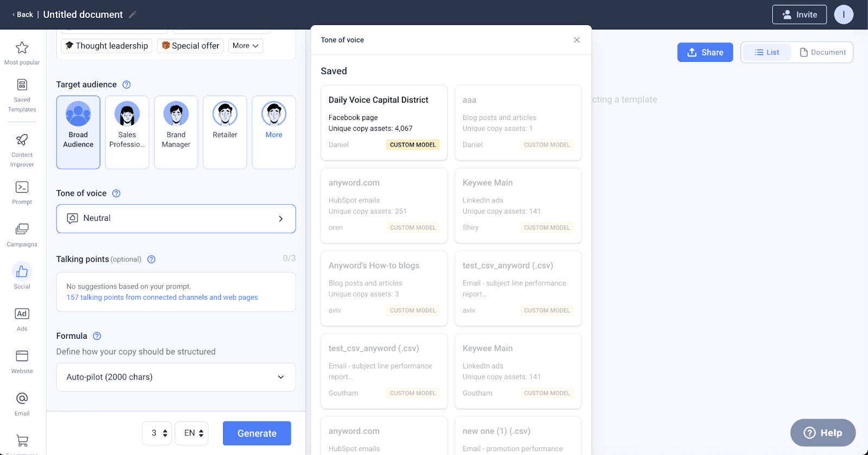868x455 pixels.
Task: Click the Generate button
Action: click(257, 433)
